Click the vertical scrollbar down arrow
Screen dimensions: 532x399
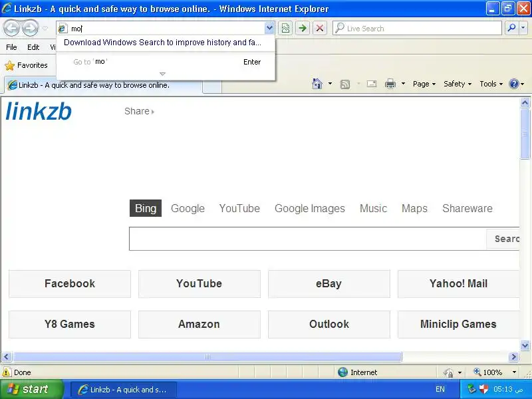point(525,346)
